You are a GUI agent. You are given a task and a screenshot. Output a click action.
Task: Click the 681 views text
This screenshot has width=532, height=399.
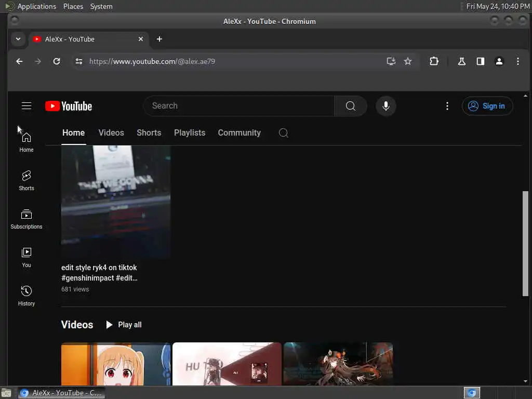[75, 289]
